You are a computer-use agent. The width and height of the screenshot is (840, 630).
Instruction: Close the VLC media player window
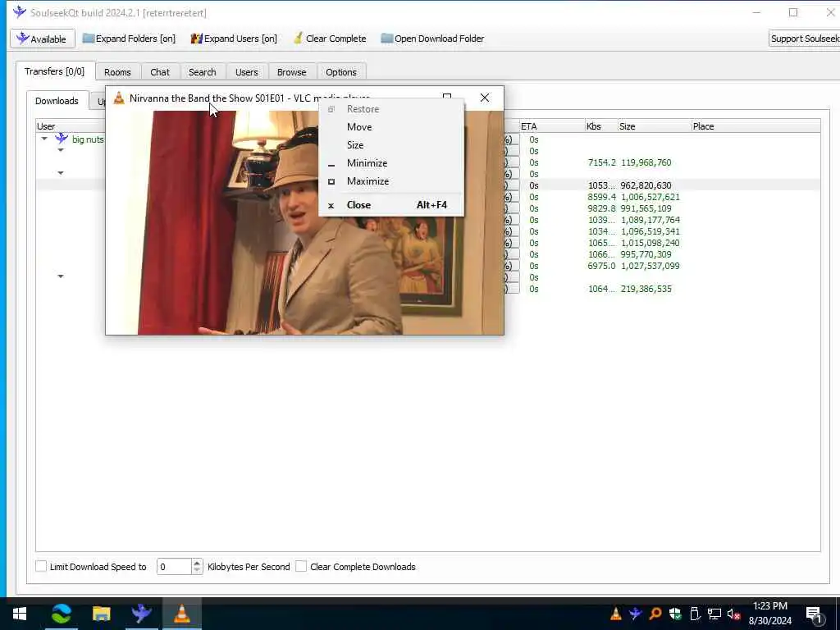tap(485, 98)
